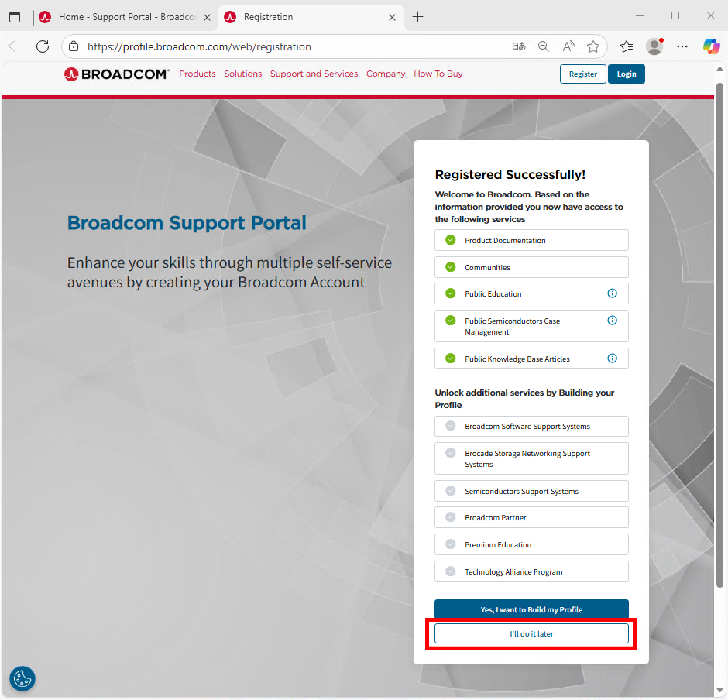Click the browser refresh icon
The width and height of the screenshot is (728, 700).
(43, 46)
